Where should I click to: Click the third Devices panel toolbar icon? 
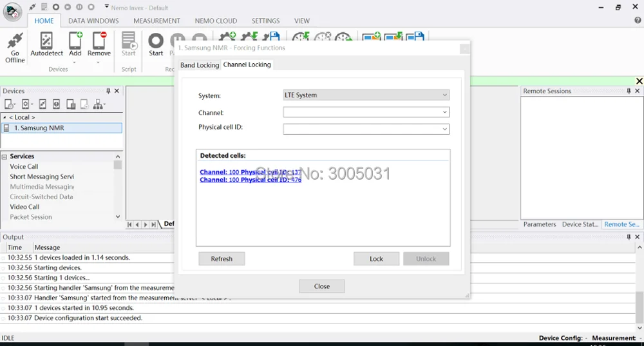(43, 104)
